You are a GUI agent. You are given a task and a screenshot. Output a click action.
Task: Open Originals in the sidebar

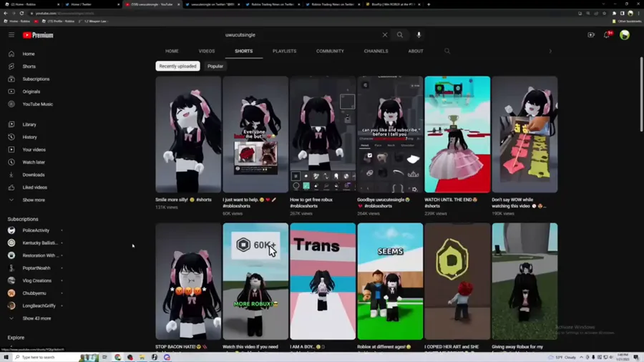[x=31, y=92]
